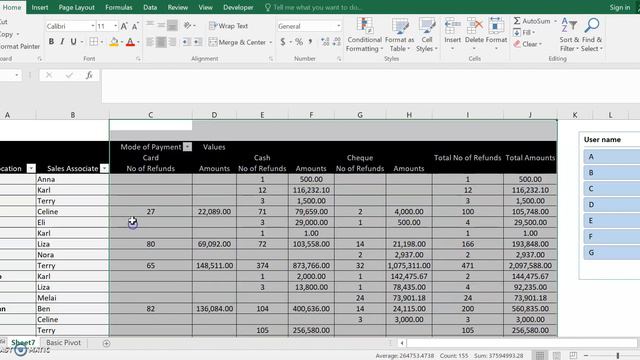
Task: Open the Review tab
Action: pos(178,7)
